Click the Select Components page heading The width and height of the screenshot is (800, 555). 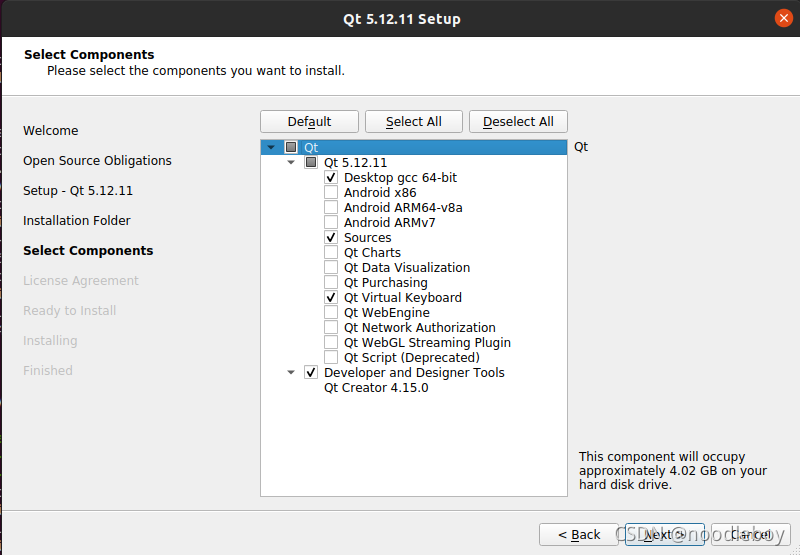[89, 55]
